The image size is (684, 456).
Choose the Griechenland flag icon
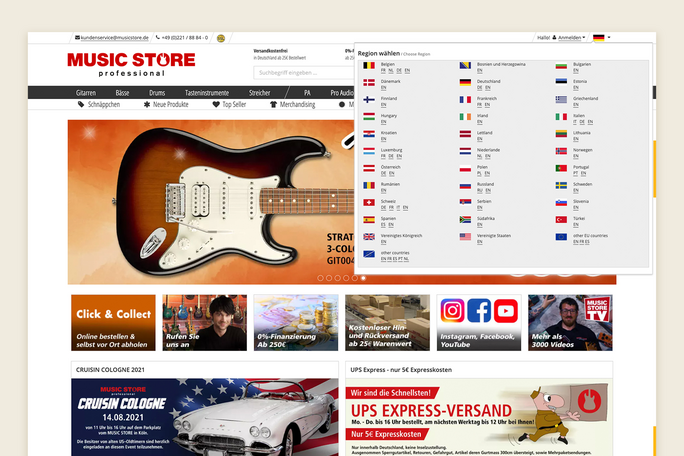click(561, 99)
